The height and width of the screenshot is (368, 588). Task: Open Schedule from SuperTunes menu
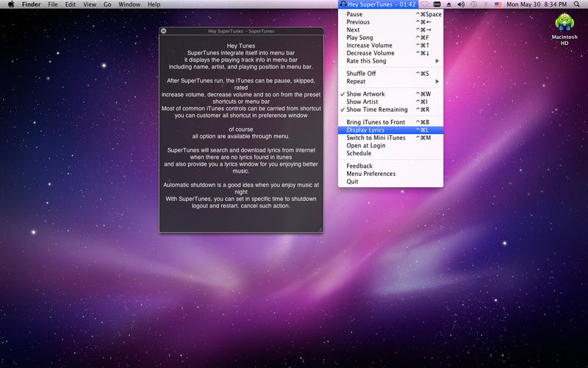tap(390, 153)
